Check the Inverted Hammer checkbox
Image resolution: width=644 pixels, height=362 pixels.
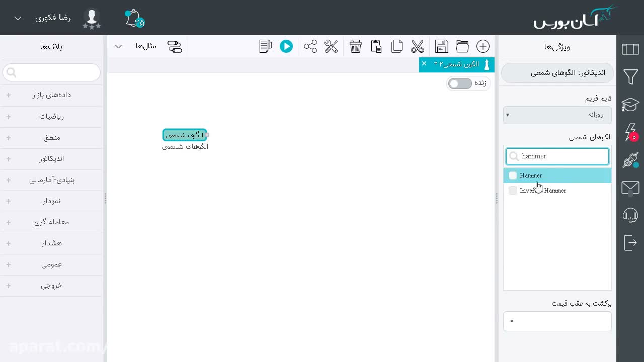[513, 191]
